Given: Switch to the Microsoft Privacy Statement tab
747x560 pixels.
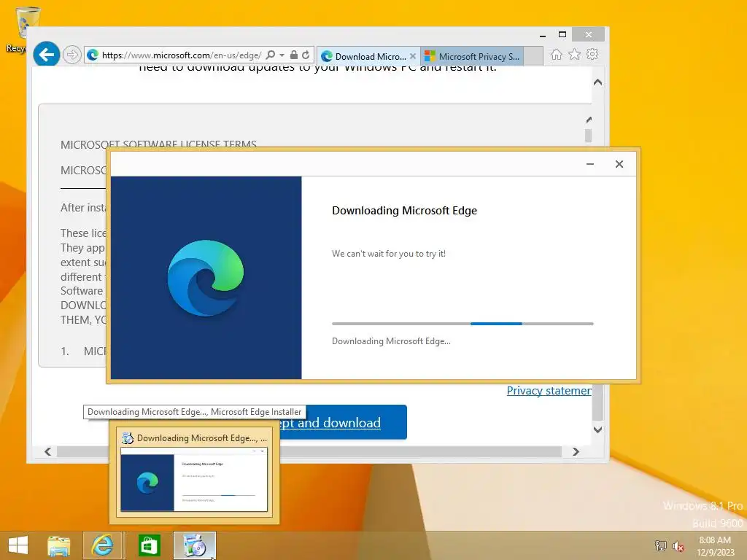Looking at the screenshot, I should 473,56.
